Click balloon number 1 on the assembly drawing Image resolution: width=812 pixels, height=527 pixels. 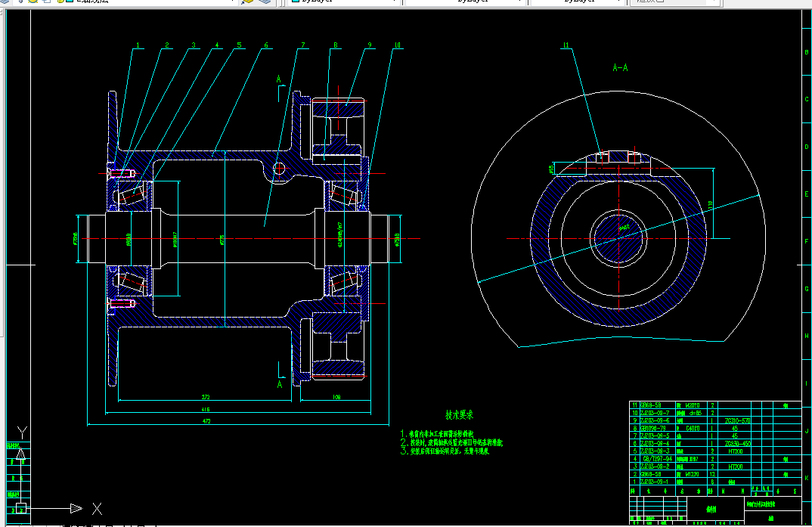coord(138,45)
